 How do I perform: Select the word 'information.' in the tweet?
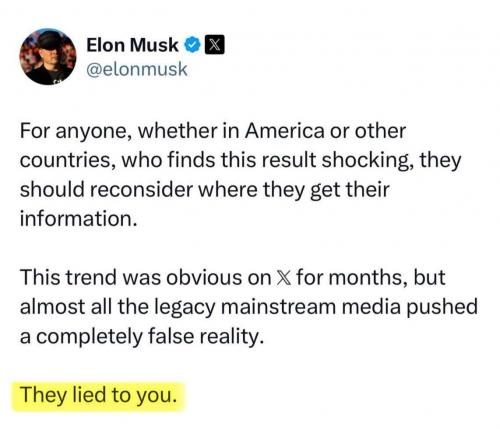click(78, 219)
